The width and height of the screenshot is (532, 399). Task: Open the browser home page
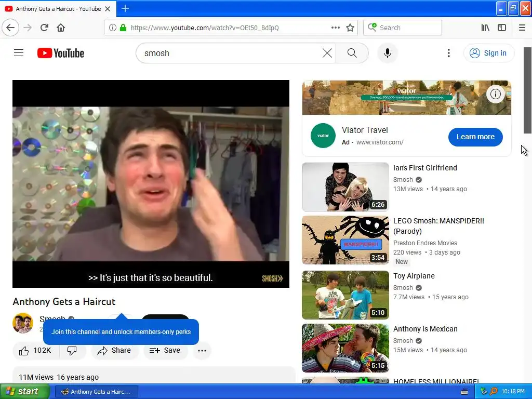pyautogui.click(x=61, y=28)
